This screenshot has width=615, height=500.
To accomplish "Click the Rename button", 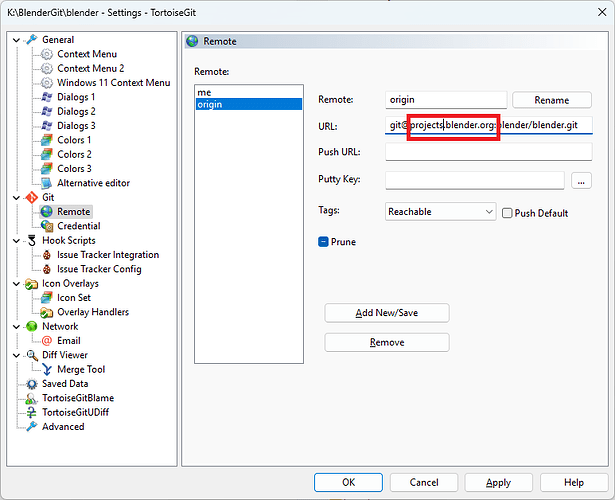I will pos(551,100).
